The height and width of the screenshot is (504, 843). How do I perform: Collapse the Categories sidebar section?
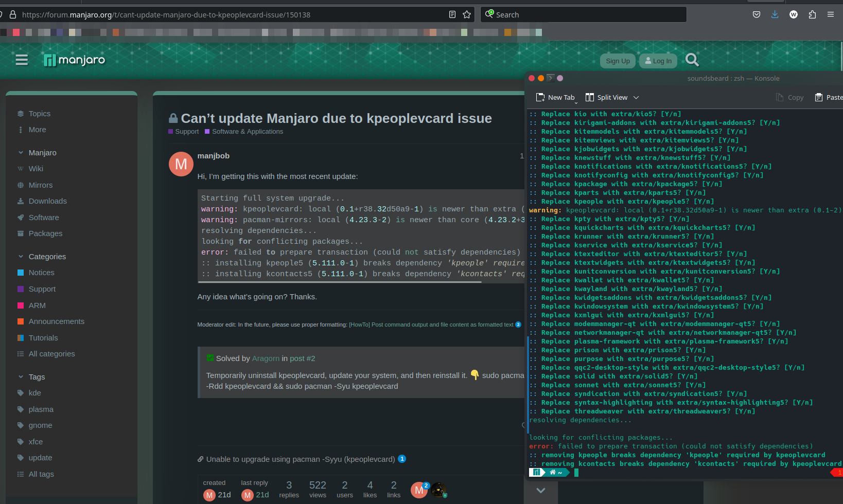[21, 257]
